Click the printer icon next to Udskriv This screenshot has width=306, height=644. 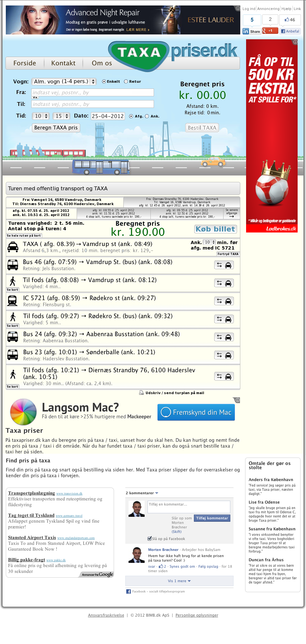click(x=141, y=393)
